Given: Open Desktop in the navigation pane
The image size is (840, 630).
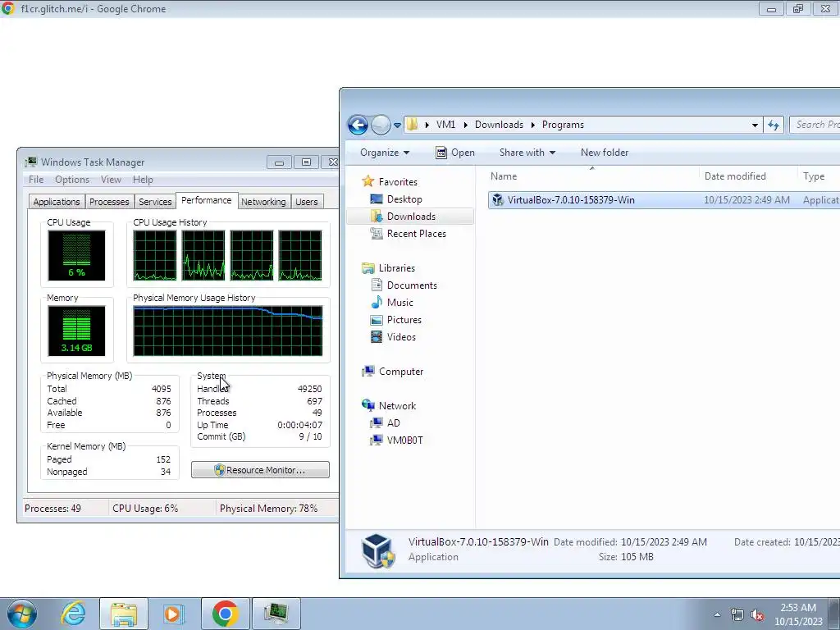Looking at the screenshot, I should tap(404, 199).
